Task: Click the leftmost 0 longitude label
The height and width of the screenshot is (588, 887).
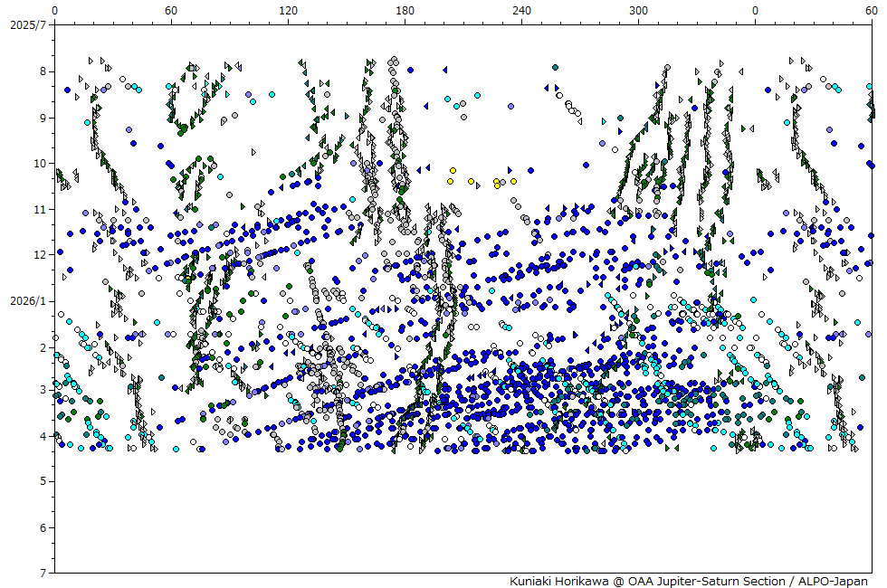Action: pyautogui.click(x=54, y=10)
